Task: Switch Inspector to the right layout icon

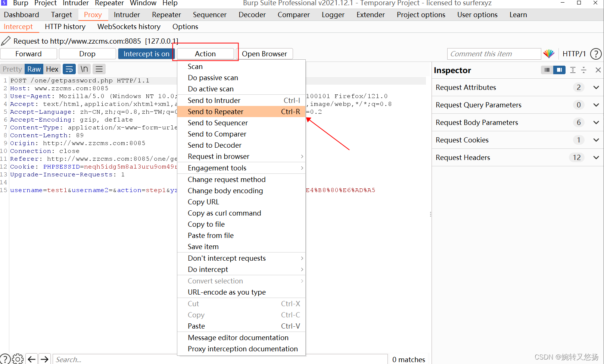Action: (559, 70)
